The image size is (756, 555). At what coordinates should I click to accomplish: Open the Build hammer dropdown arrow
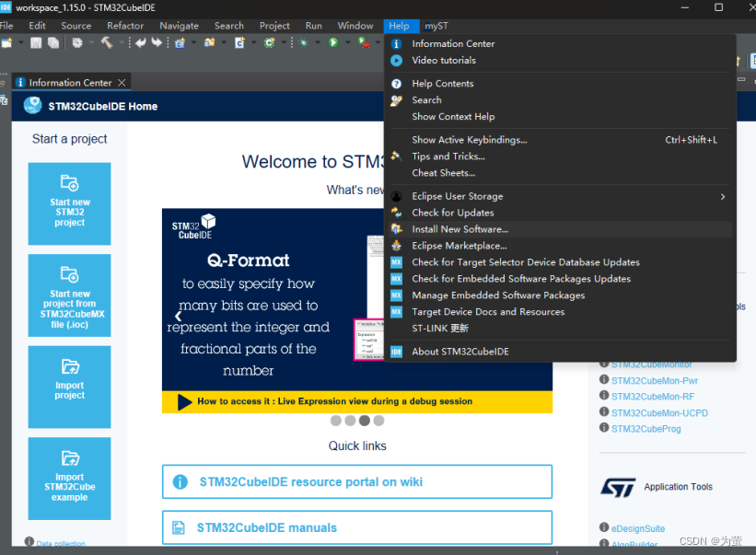pyautogui.click(x=121, y=43)
